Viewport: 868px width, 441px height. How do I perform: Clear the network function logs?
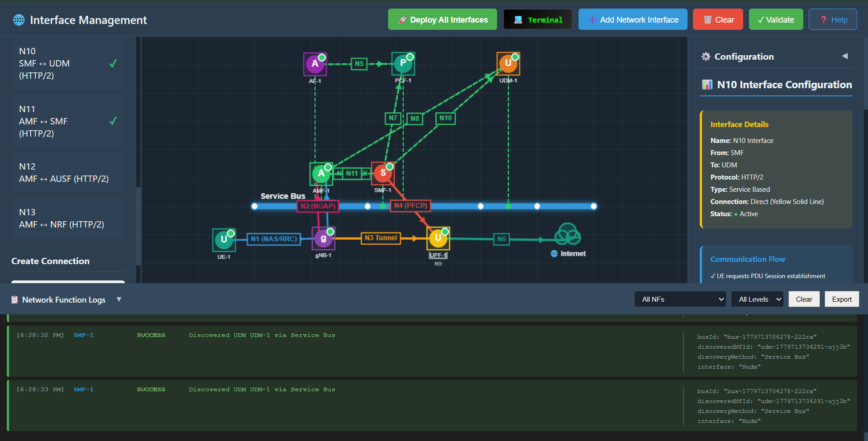[x=804, y=299]
